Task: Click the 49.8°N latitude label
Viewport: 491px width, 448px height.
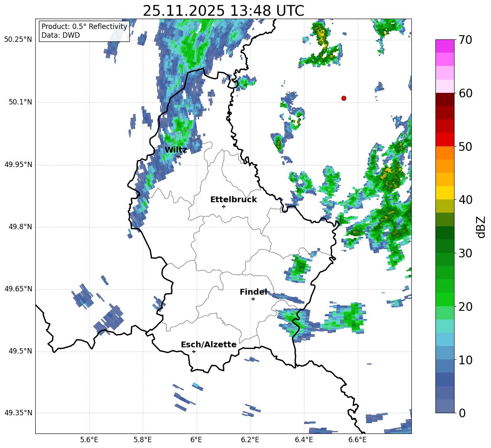Action: click(20, 227)
